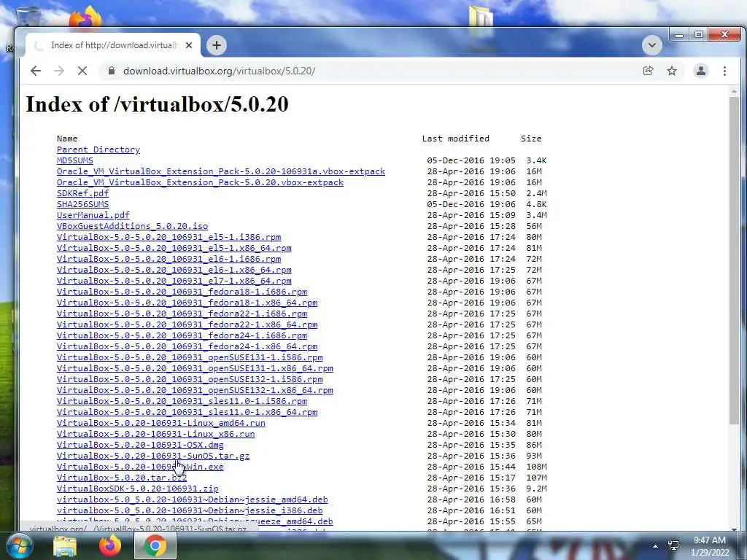Download Extension_Pack-5.0.20-106931a.vbox-extpack

[221, 171]
